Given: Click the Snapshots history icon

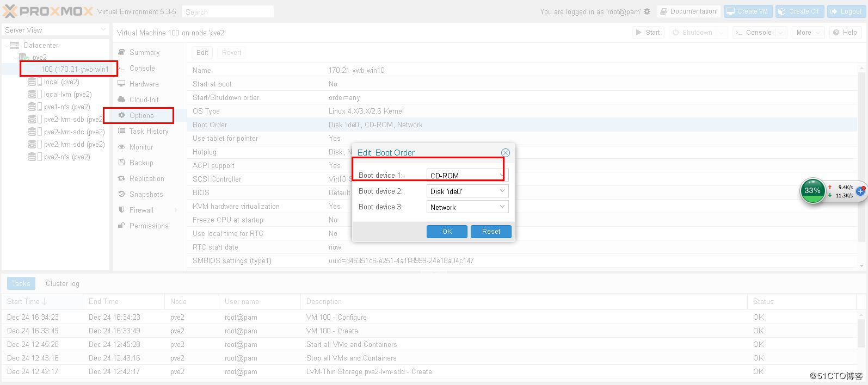Looking at the screenshot, I should pos(121,195).
